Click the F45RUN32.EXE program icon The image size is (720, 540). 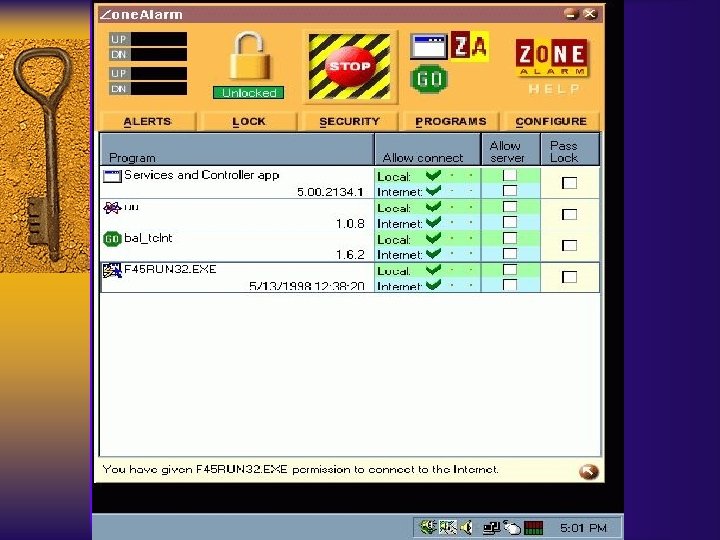112,270
